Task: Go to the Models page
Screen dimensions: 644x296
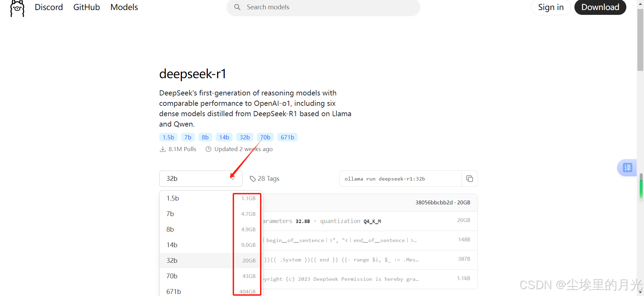Action: click(x=124, y=7)
